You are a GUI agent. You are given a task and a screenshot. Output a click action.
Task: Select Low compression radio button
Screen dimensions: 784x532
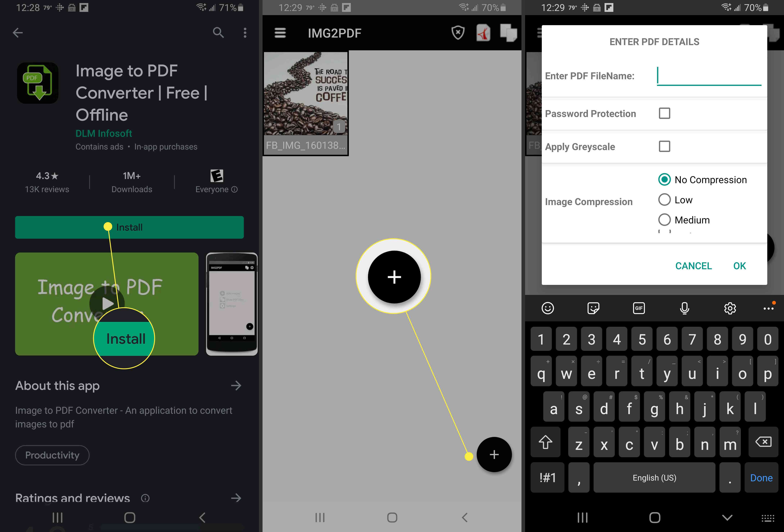click(x=663, y=199)
